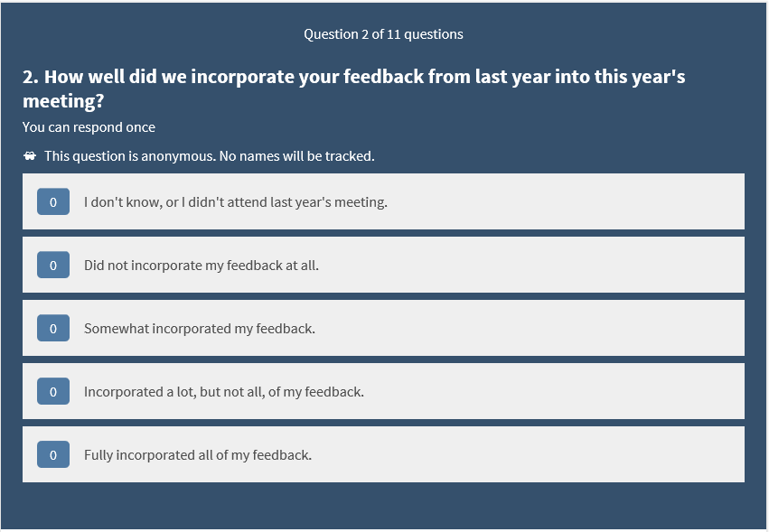Click the anonymous mask icon
The image size is (769, 532).
[30, 156]
